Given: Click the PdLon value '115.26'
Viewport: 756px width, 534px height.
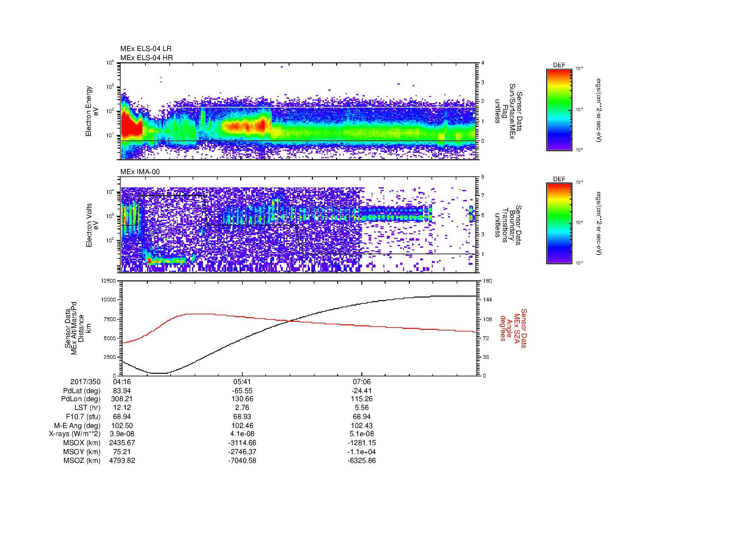Looking at the screenshot, I should tap(362, 399).
